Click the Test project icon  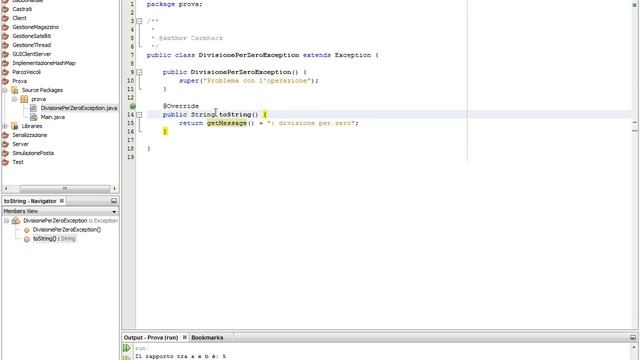coord(5,162)
